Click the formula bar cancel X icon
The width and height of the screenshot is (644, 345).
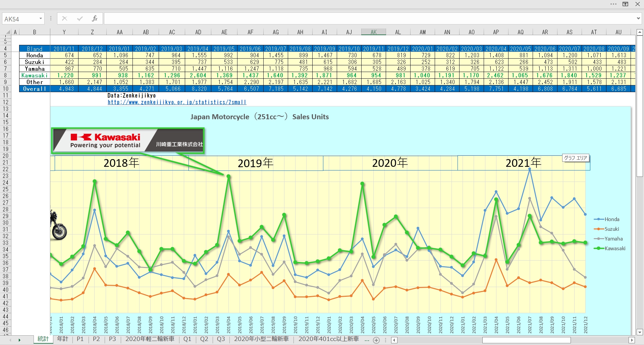(64, 19)
